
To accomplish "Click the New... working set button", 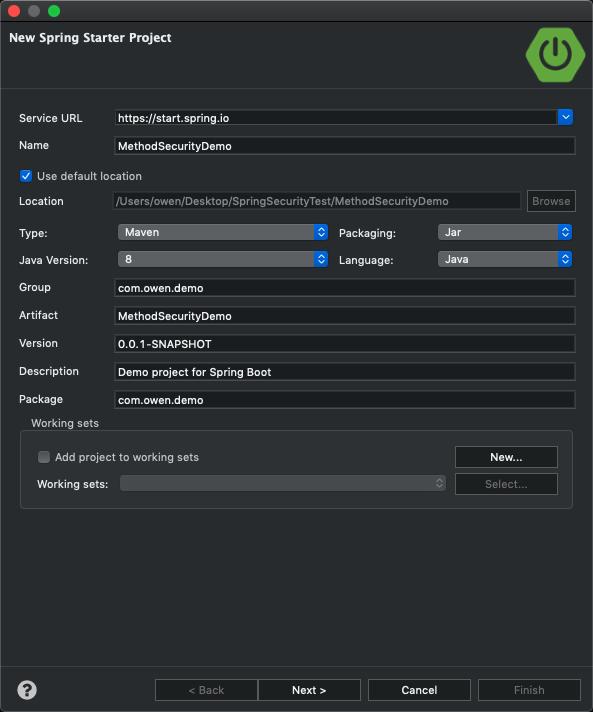I will click(506, 457).
